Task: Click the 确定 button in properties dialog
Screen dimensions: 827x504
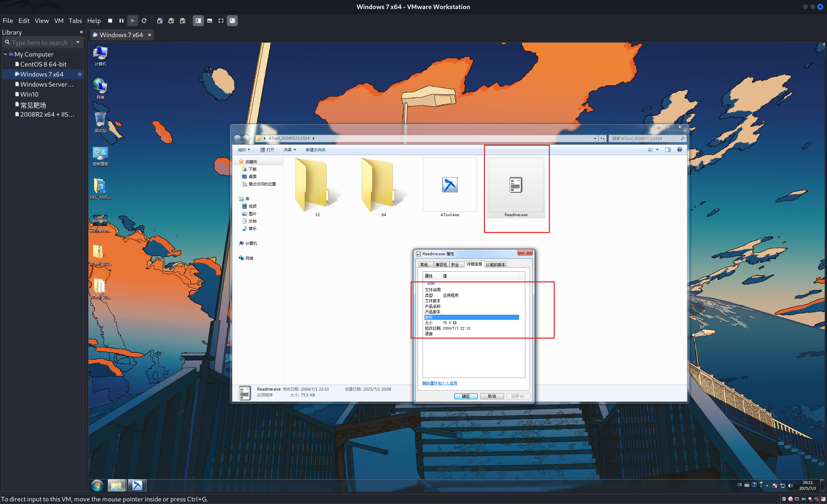Action: point(466,396)
